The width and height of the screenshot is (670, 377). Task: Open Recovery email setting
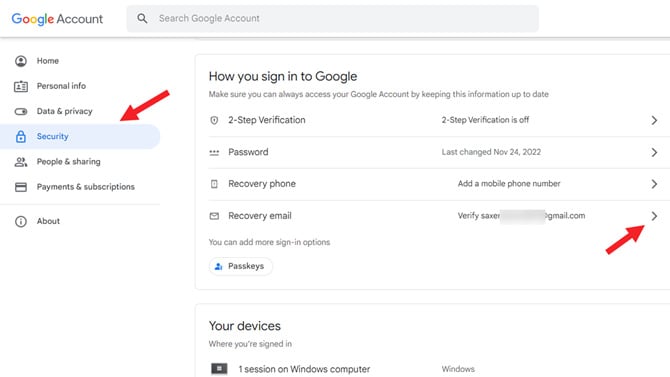tap(260, 215)
